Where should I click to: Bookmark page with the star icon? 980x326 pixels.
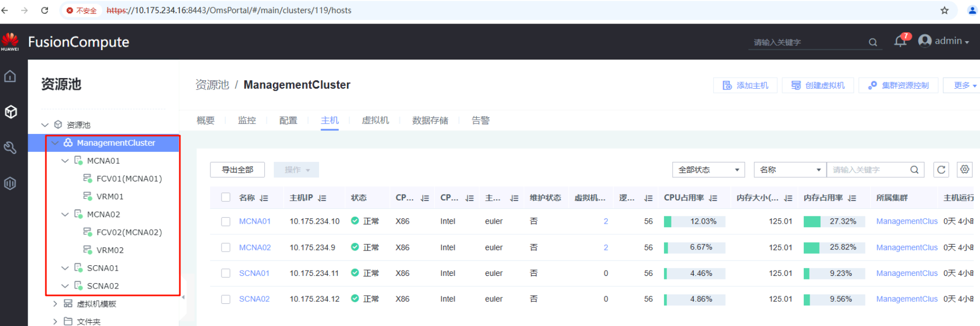tap(945, 11)
